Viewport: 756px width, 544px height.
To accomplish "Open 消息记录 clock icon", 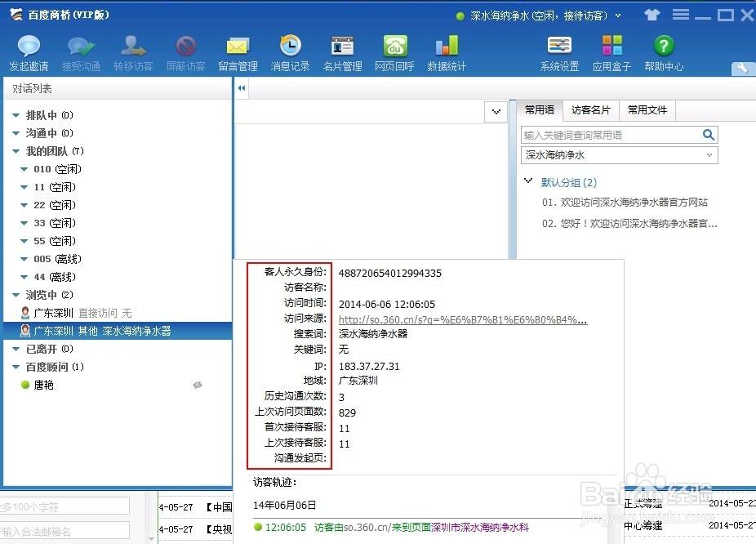I will click(291, 46).
